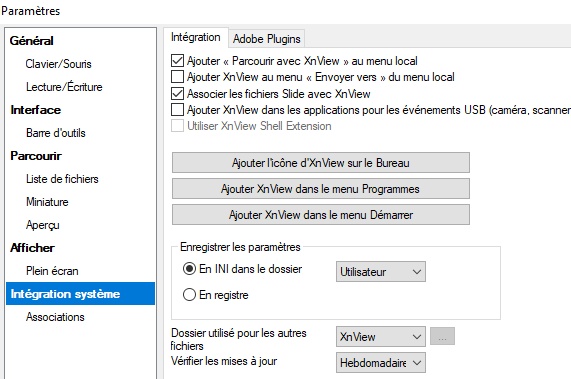The height and width of the screenshot is (379, 571).
Task: Toggle Associer les fichiers Slide avec XnView
Action: click(177, 94)
